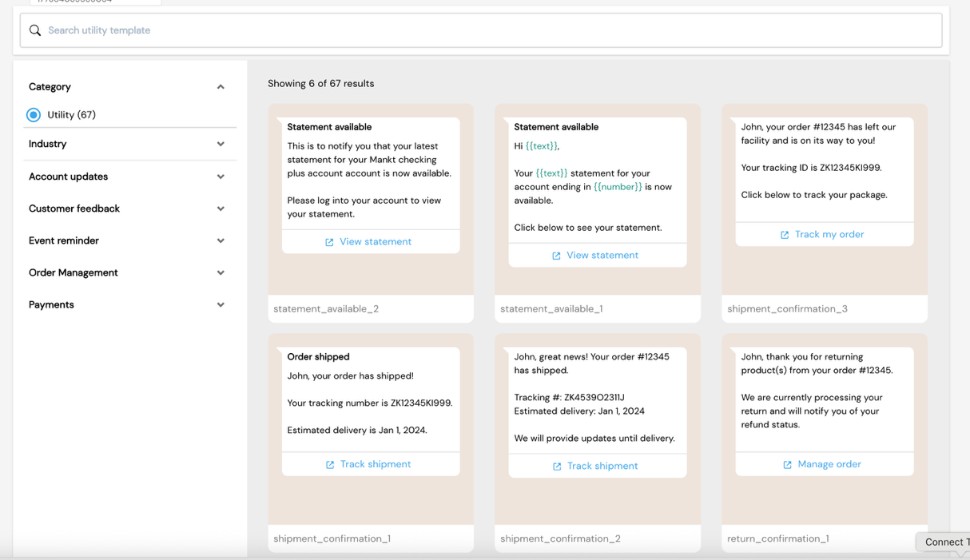Open the Industry filter label

[48, 144]
